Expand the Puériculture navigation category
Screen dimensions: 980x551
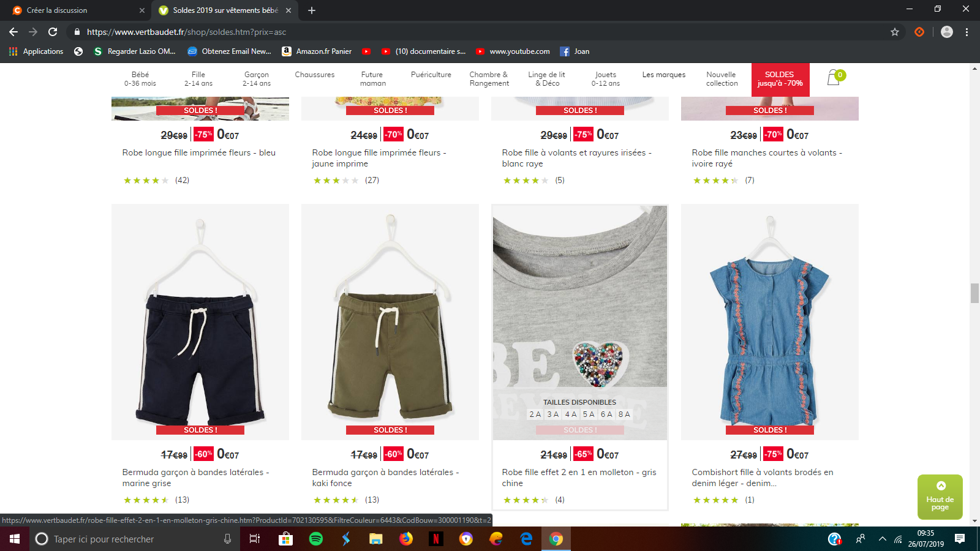(x=431, y=75)
